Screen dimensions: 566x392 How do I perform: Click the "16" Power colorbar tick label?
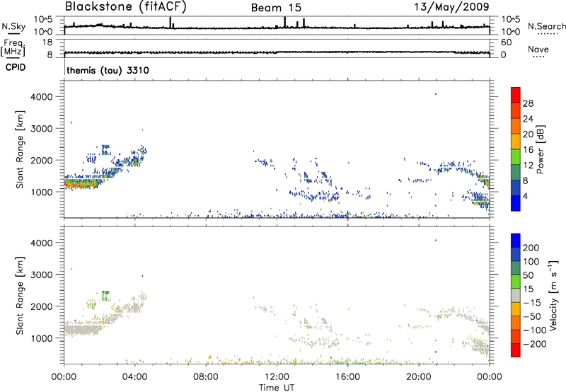[x=528, y=150]
